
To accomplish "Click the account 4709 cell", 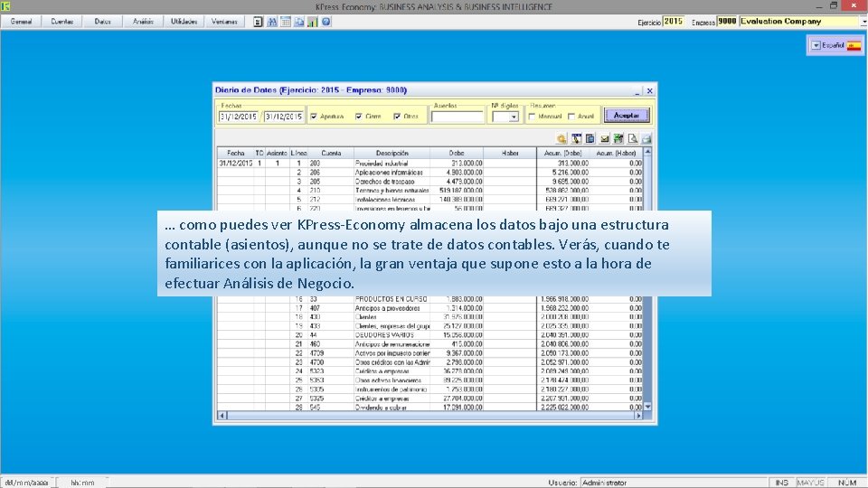I will (331, 353).
